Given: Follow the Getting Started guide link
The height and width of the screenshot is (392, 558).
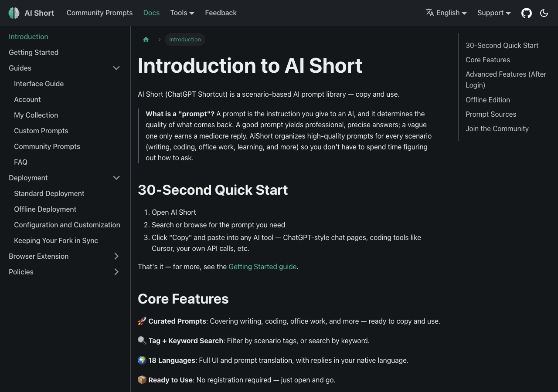Looking at the screenshot, I should click(262, 267).
